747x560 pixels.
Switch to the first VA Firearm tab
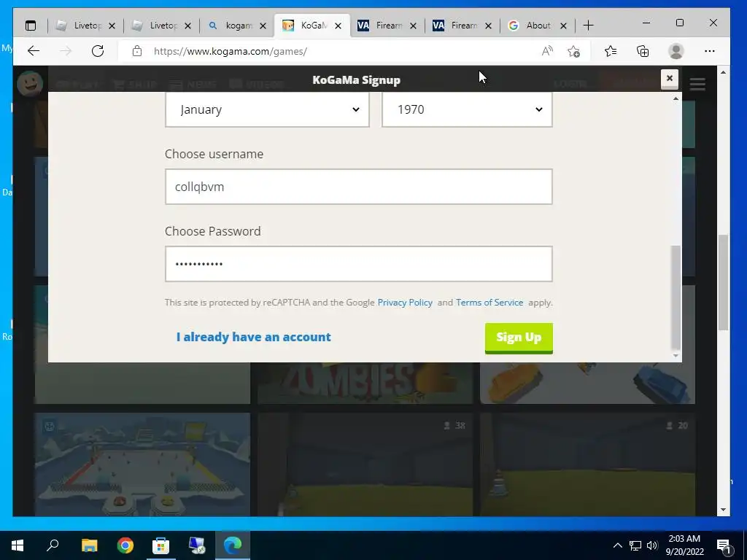(387, 26)
